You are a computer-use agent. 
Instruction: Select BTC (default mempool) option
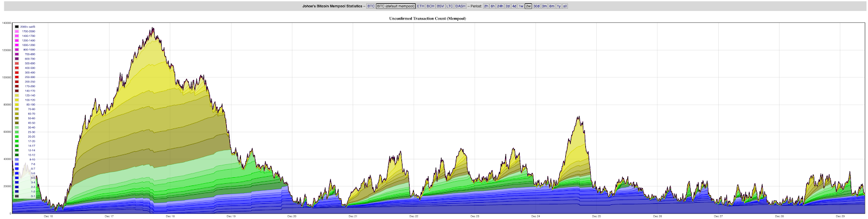click(395, 6)
